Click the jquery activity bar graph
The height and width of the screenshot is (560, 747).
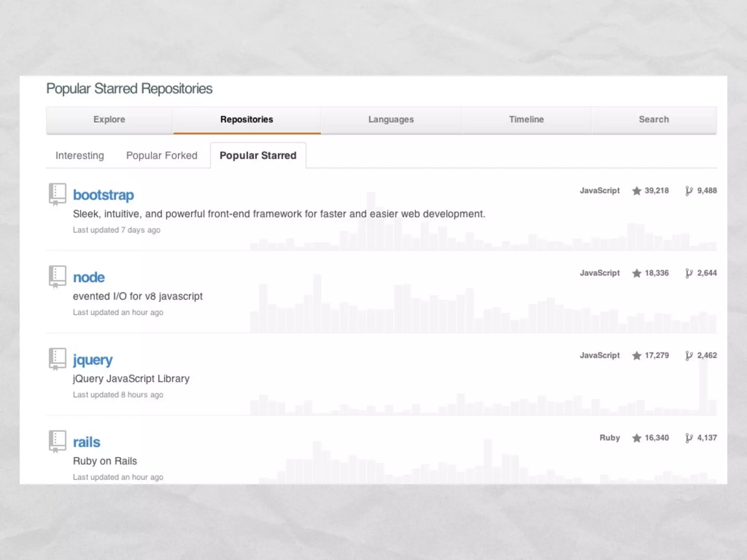point(483,386)
